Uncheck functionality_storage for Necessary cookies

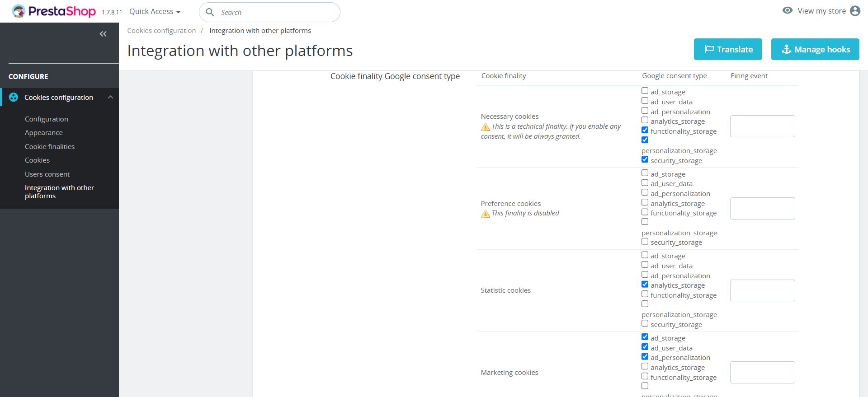[x=645, y=130]
